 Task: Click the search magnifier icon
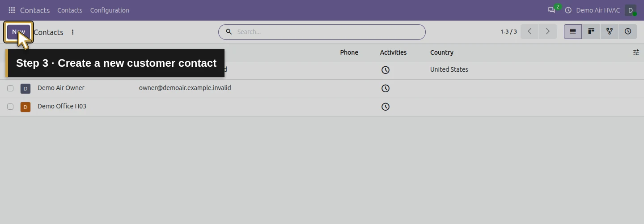tap(229, 32)
